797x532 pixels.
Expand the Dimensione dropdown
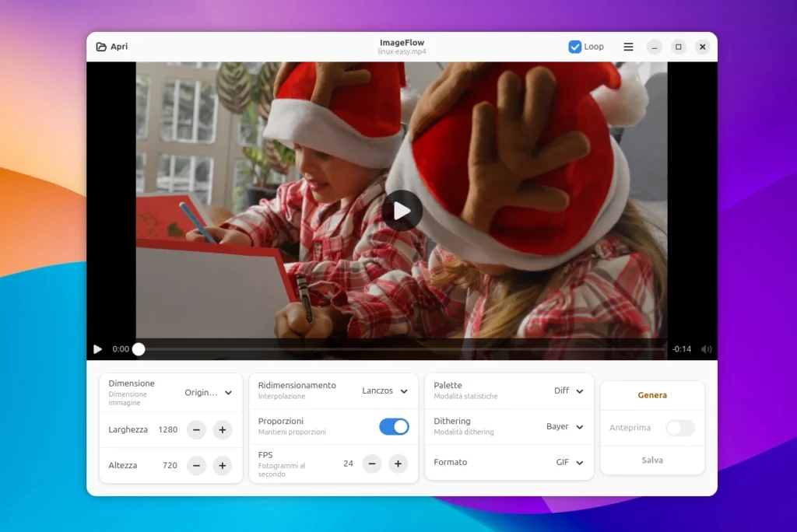pos(209,393)
